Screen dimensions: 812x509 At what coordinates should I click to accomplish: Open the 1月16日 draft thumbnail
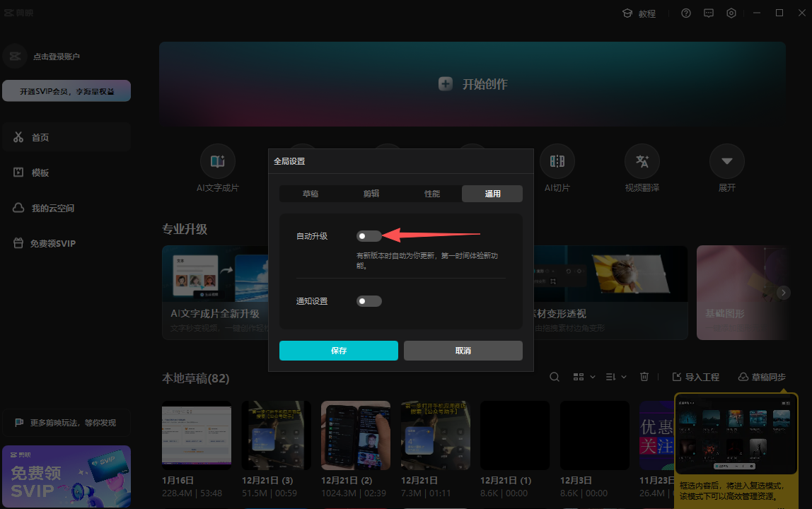click(197, 435)
